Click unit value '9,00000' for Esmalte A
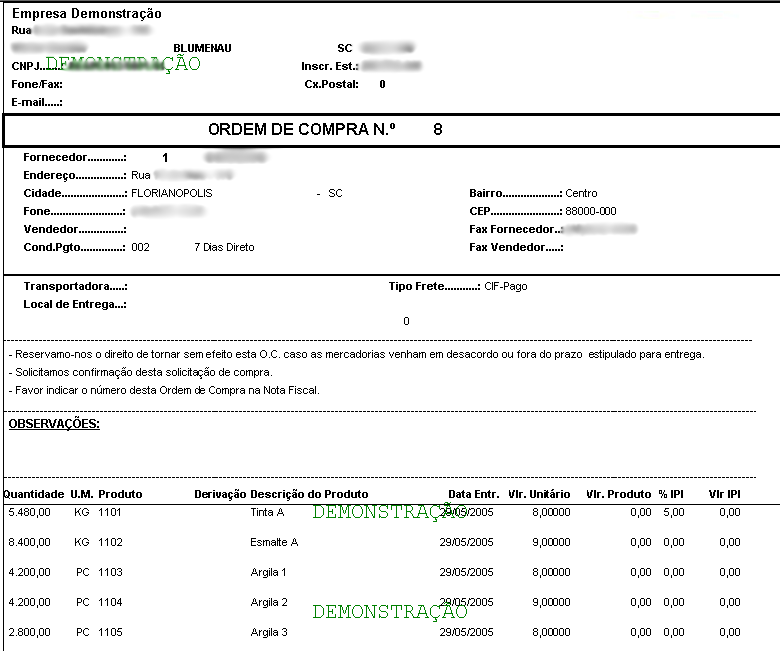 [551, 542]
